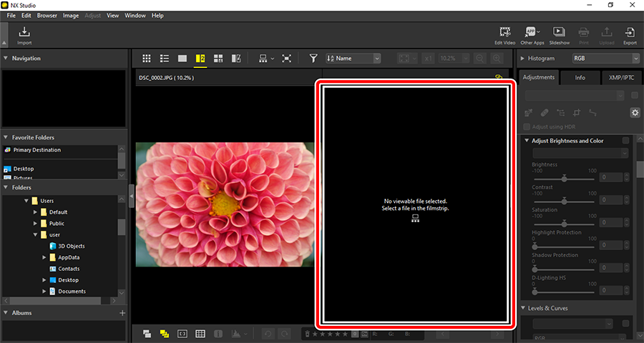Open the RGB histogram channel dropdown

(605, 59)
